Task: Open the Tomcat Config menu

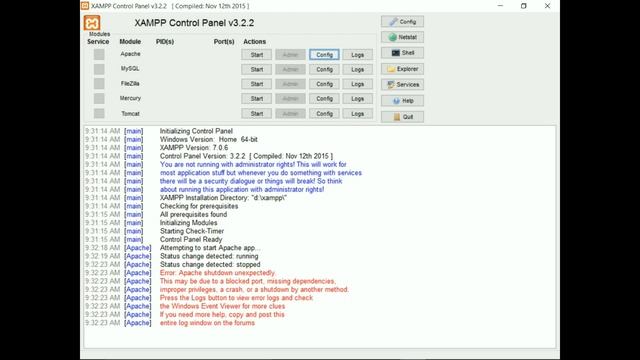Action: point(324,114)
